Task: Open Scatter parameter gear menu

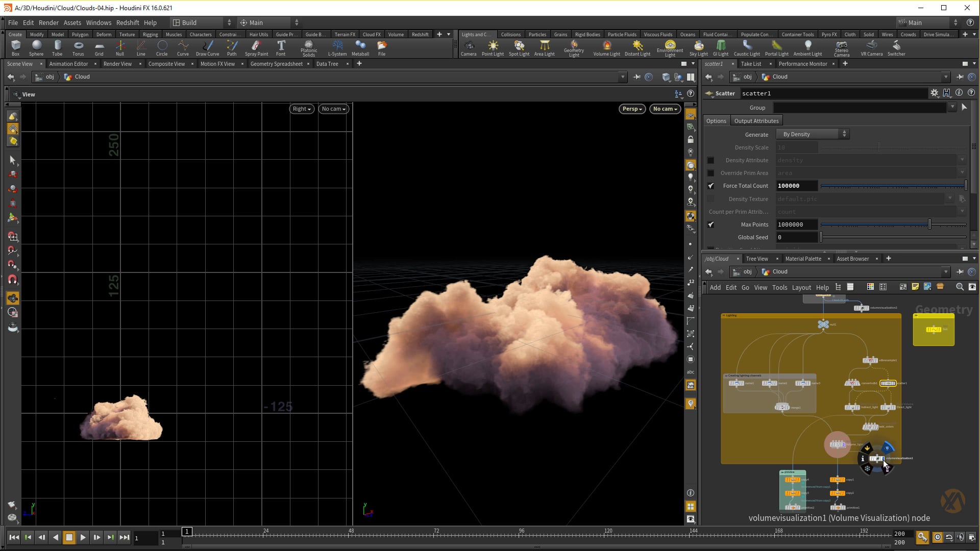Action: point(934,93)
